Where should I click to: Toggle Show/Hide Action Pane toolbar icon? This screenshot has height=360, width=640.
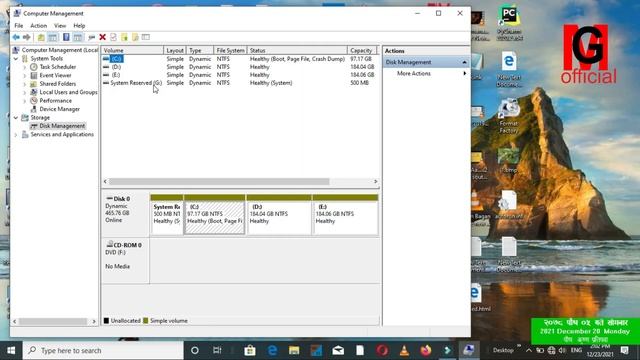click(x=78, y=38)
